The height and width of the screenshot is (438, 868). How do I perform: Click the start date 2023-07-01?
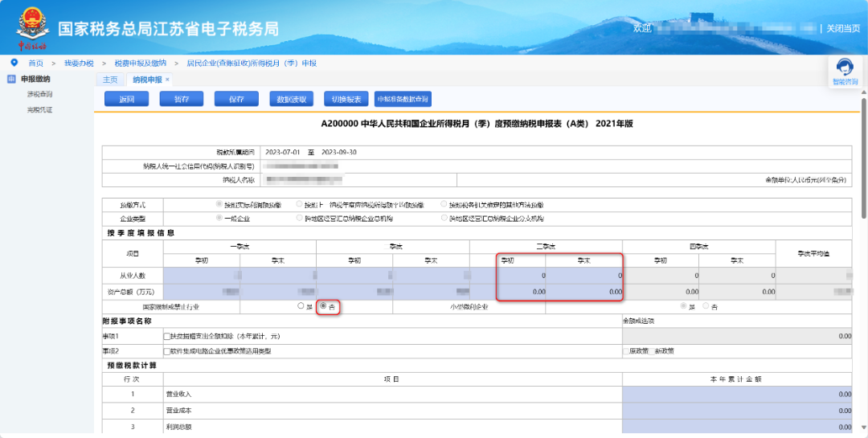click(x=283, y=152)
